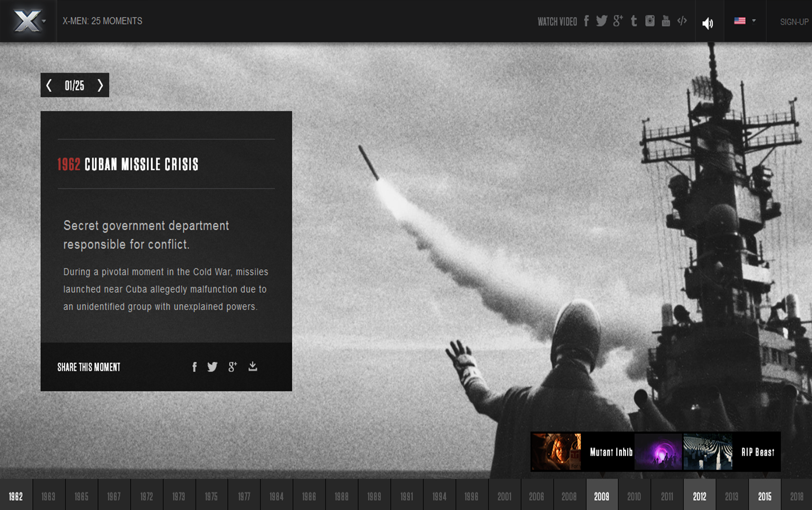Viewport: 812px width, 510px height.
Task: Select the 2015 timeline year
Action: click(x=765, y=496)
